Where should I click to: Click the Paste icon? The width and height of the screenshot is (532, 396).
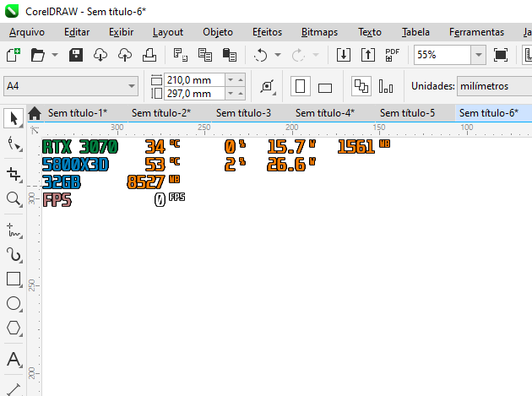230,55
